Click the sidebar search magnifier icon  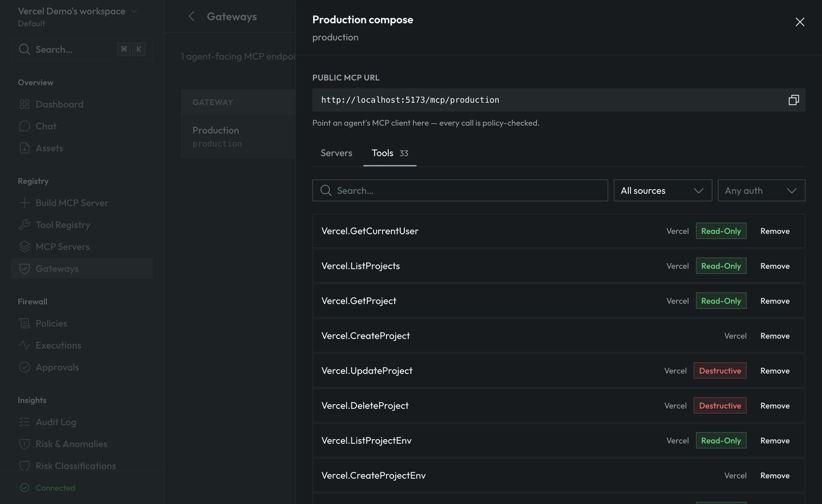point(24,49)
